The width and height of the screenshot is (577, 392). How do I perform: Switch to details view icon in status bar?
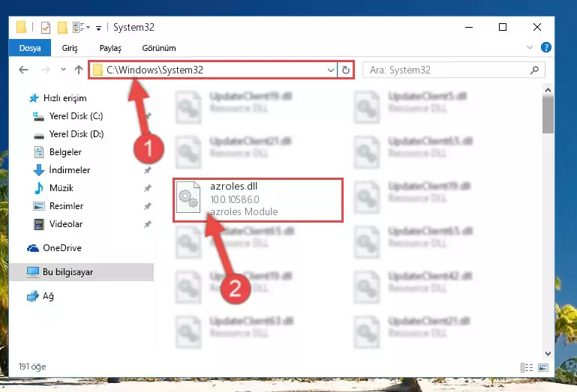[526, 367]
